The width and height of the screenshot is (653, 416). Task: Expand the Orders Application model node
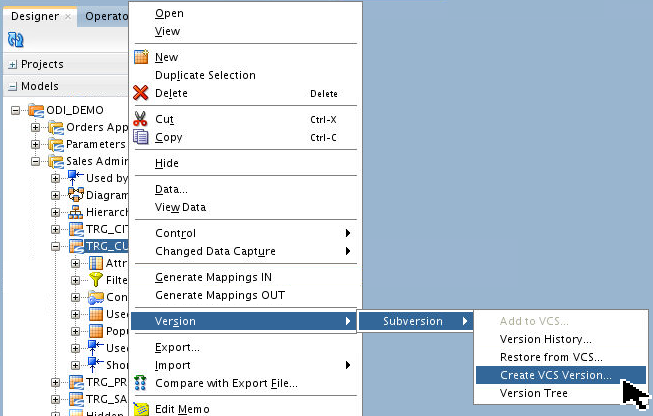coord(36,127)
